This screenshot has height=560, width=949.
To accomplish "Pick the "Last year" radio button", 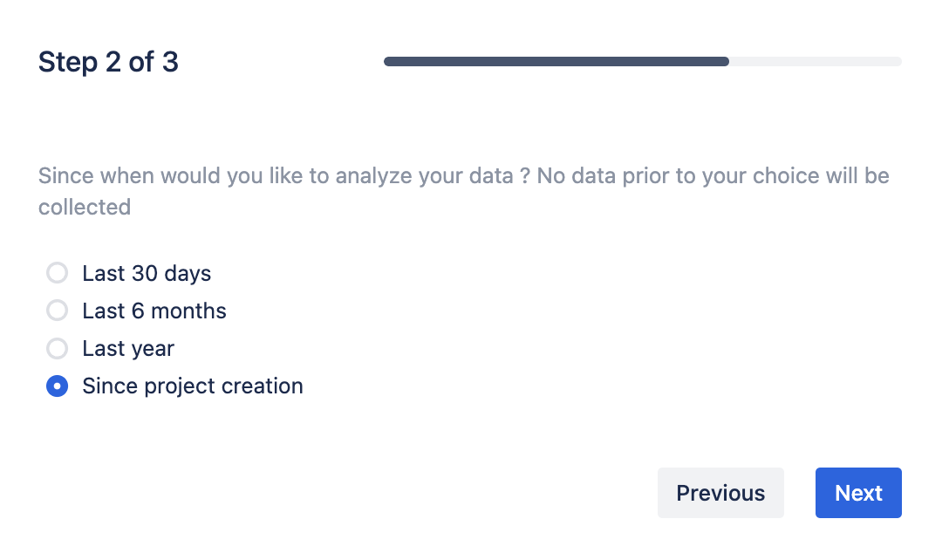I will pos(57,349).
